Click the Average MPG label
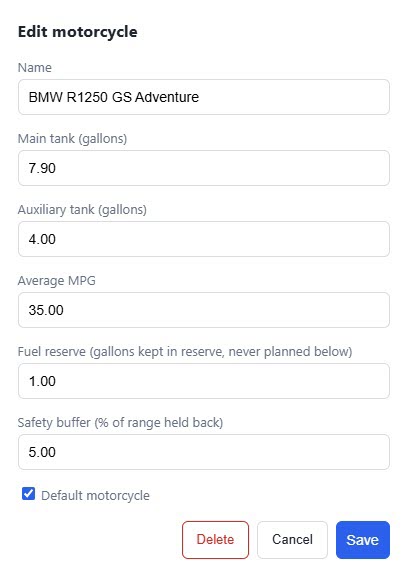The image size is (412, 578). [57, 281]
